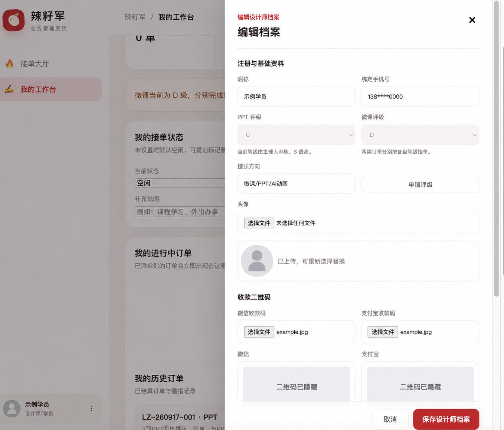The image size is (504, 430).
Task: Click the 我的进行中订单 heading
Action: tap(163, 253)
